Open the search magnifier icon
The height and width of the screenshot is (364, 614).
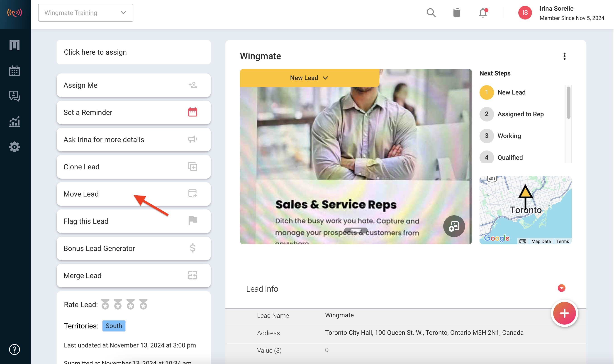pyautogui.click(x=431, y=12)
